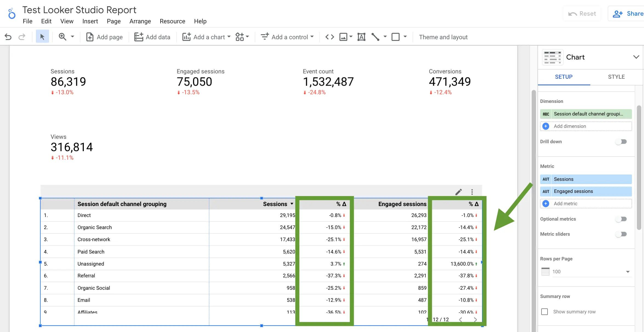The height and width of the screenshot is (332, 644).
Task: Open the Arrange menu
Action: (140, 21)
